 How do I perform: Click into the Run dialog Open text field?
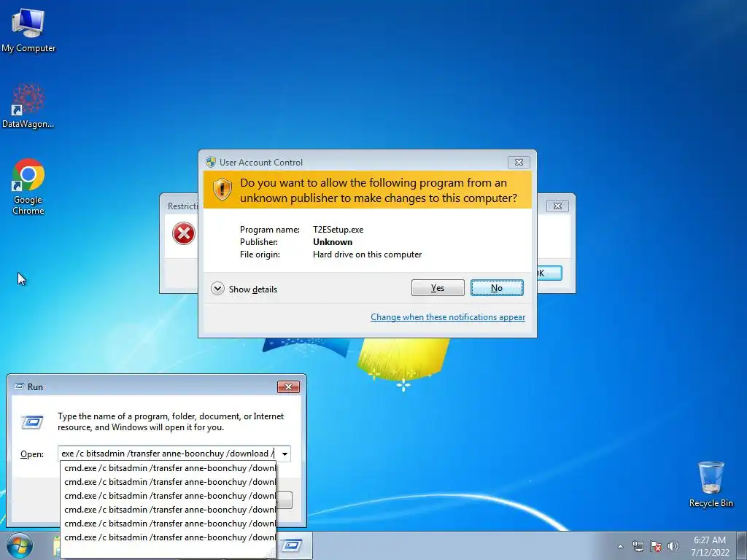click(x=169, y=454)
